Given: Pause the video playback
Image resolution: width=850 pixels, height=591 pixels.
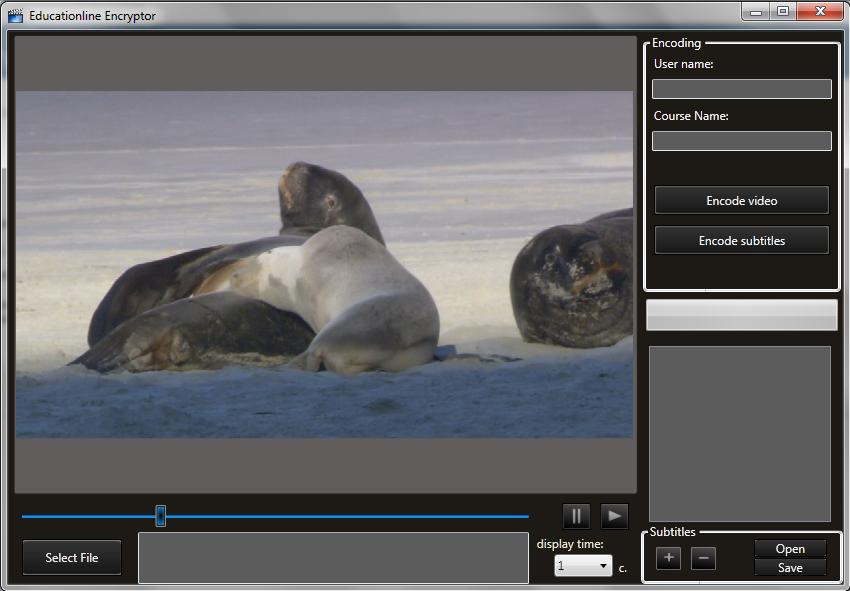Looking at the screenshot, I should (576, 516).
